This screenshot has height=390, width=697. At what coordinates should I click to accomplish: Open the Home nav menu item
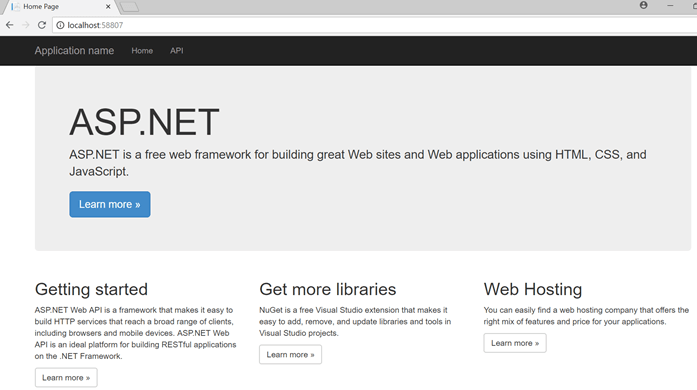pos(142,51)
